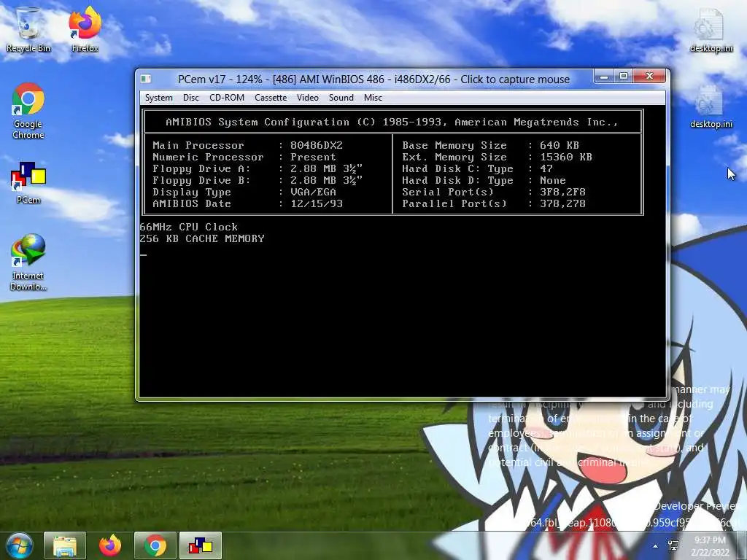Viewport: 747px width, 560px height.
Task: Click the PCem window title text
Action: (373, 79)
